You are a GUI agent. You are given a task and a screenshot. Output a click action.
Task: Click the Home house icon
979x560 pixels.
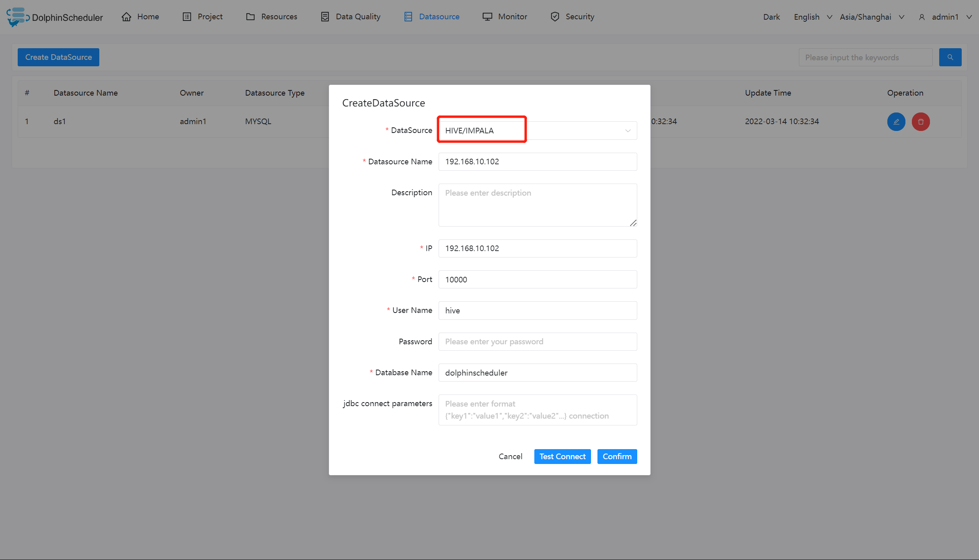click(127, 17)
